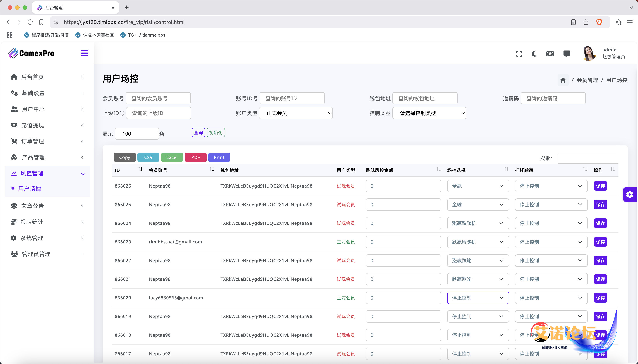This screenshot has width=638, height=364.
Task: Bookmark this page icon
Action: point(42,22)
